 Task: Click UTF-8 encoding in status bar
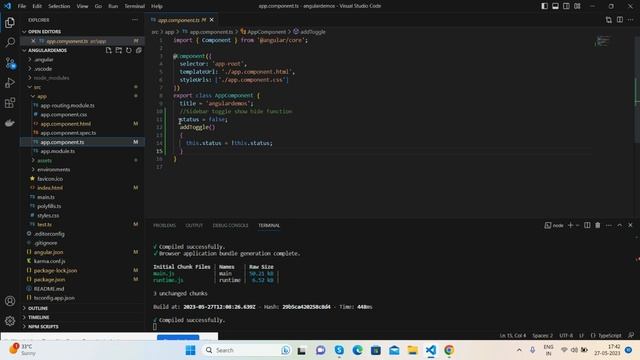click(566, 336)
